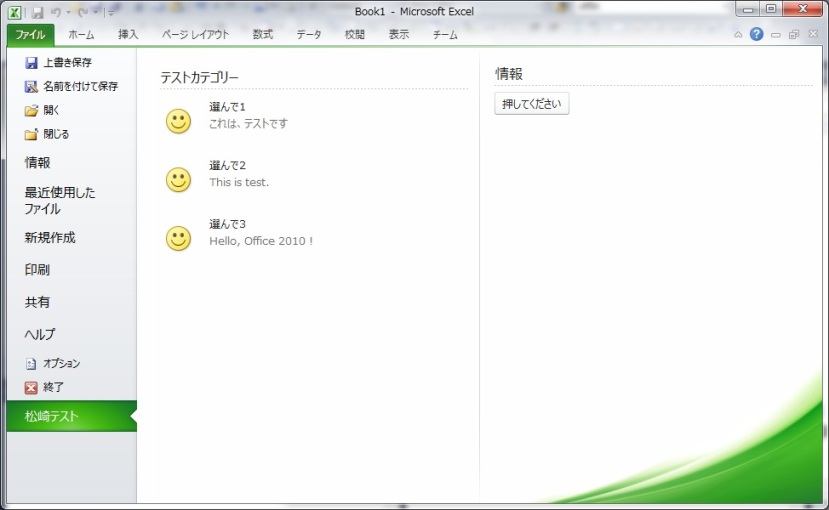Select the 松崎テスト custom Backstage tab
The width and height of the screenshot is (829, 510).
point(72,416)
